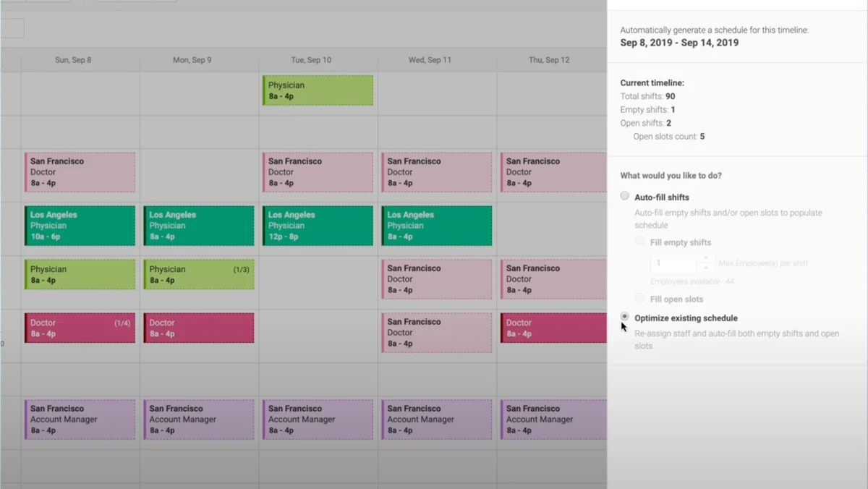This screenshot has width=868, height=489.
Task: Open the Doctor shift marked (1/4)
Action: pyautogui.click(x=80, y=328)
